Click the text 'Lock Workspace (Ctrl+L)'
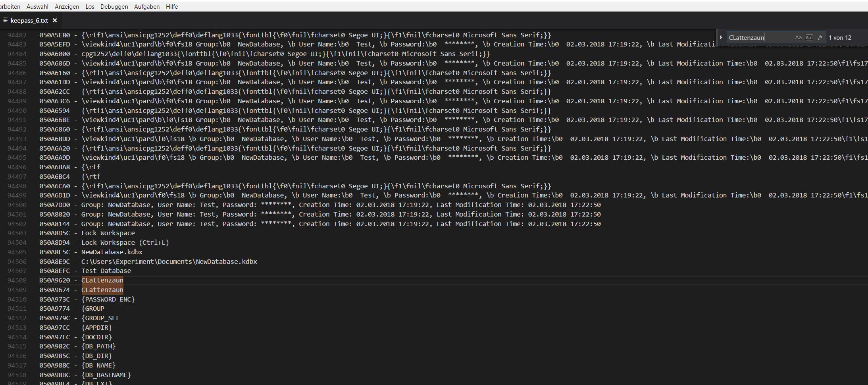This screenshot has width=868, height=385. coord(125,242)
